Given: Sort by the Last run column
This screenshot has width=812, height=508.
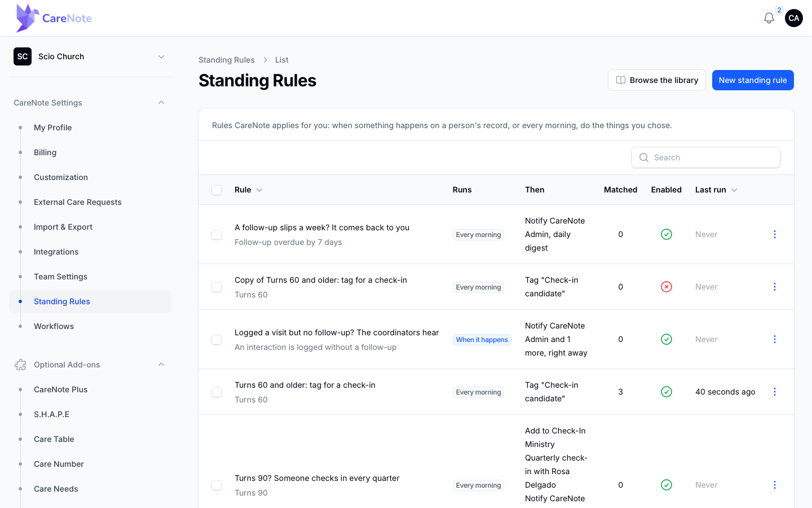Looking at the screenshot, I should tap(716, 190).
